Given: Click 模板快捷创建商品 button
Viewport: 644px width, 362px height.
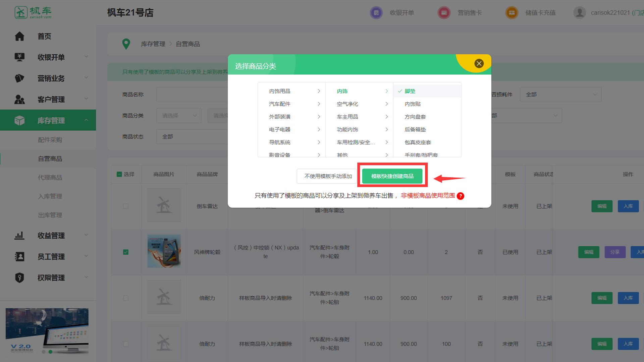Looking at the screenshot, I should [392, 176].
